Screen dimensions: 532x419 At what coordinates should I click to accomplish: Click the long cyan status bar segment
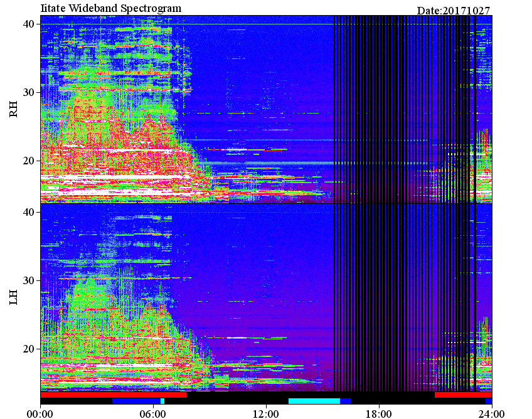pyautogui.click(x=314, y=401)
